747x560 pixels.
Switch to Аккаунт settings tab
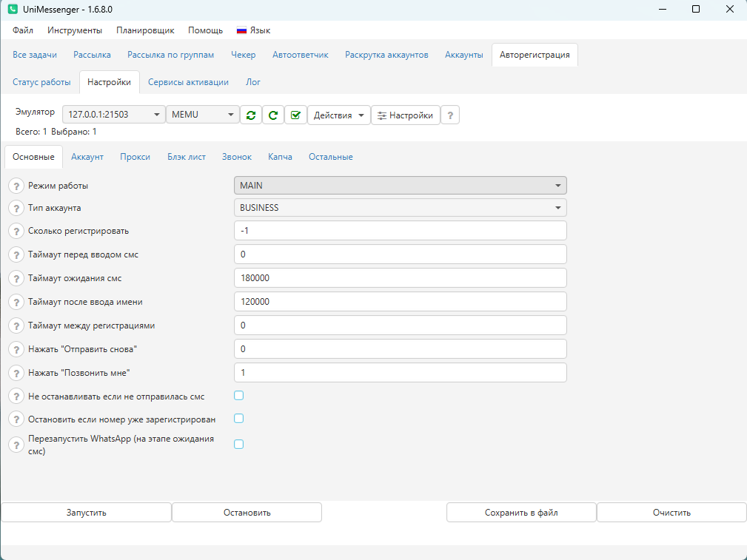pos(87,157)
